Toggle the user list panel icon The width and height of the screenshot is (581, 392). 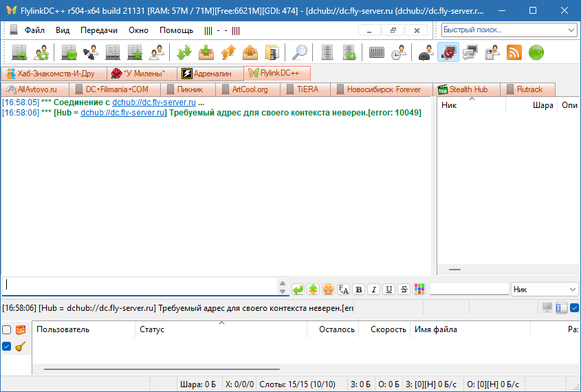tap(561, 307)
